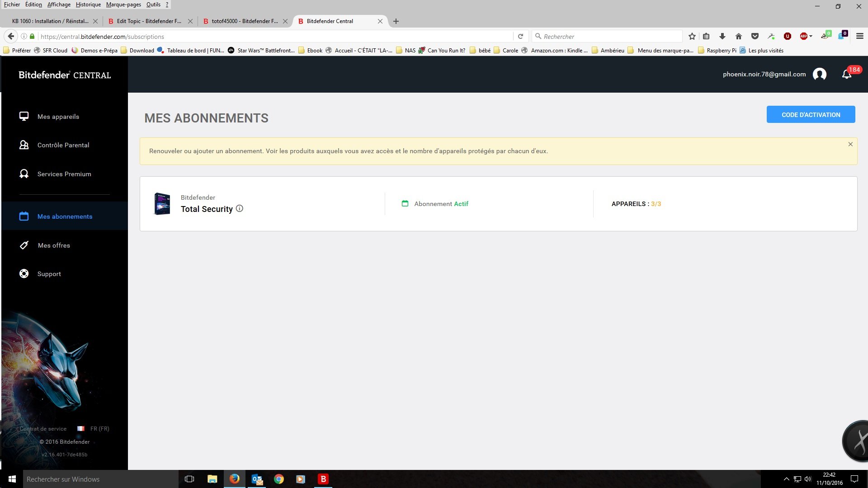Click the CODE D'ACTIVATION button
868x488 pixels.
[811, 115]
